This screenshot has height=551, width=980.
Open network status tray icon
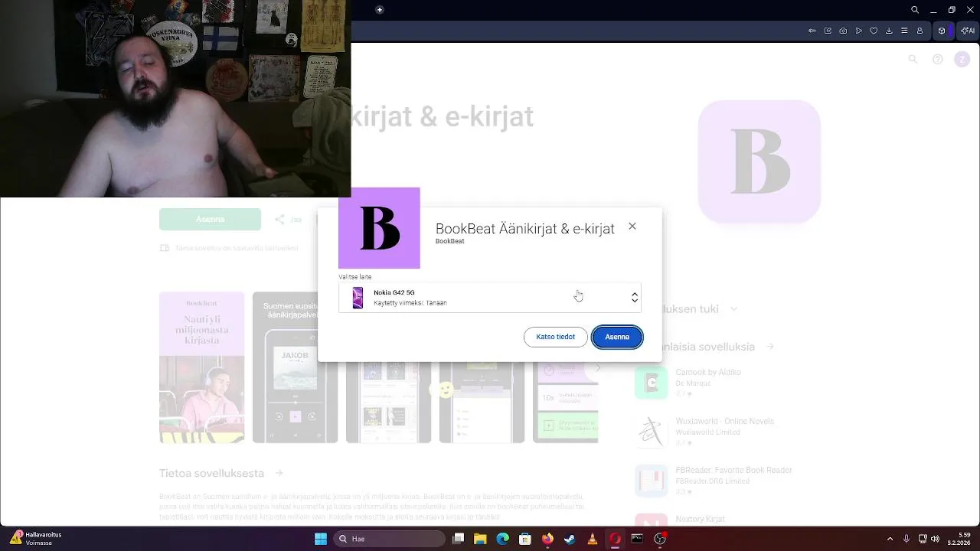[x=923, y=539]
